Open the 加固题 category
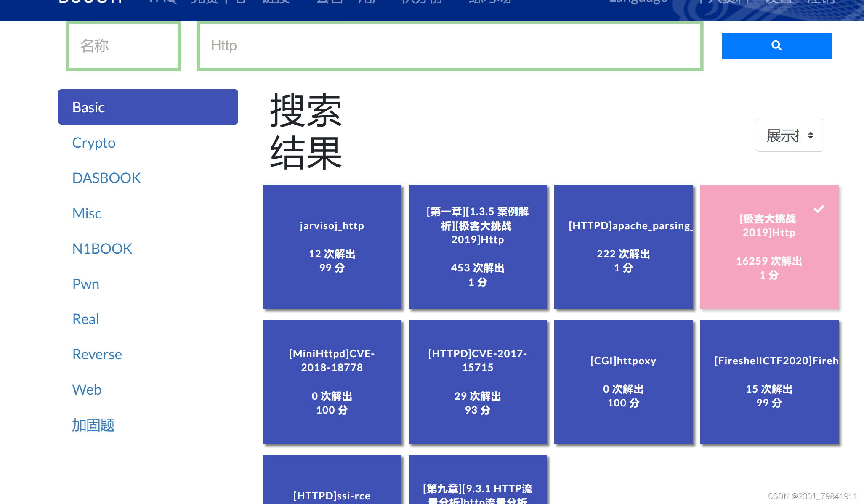Viewport: 864px width, 504px height. pyautogui.click(x=93, y=425)
